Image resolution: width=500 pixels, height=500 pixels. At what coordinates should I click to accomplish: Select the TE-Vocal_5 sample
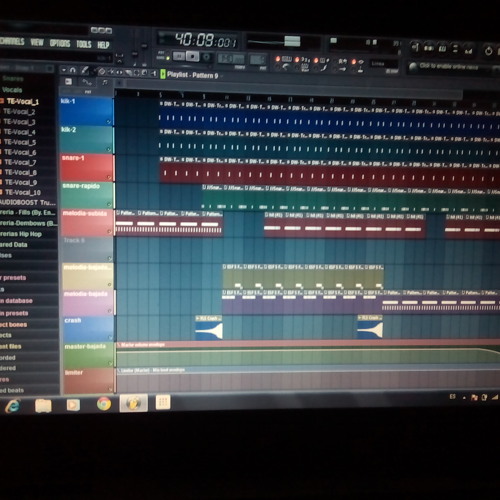(20, 142)
